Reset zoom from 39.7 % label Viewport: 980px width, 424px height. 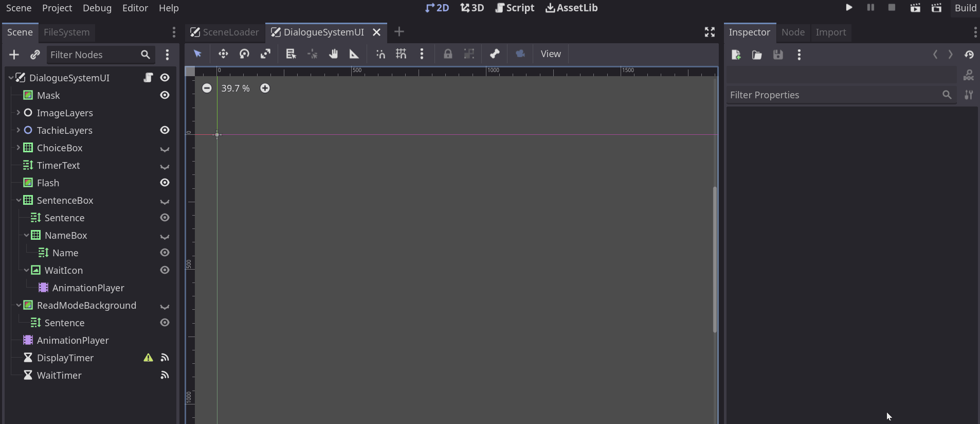(235, 89)
